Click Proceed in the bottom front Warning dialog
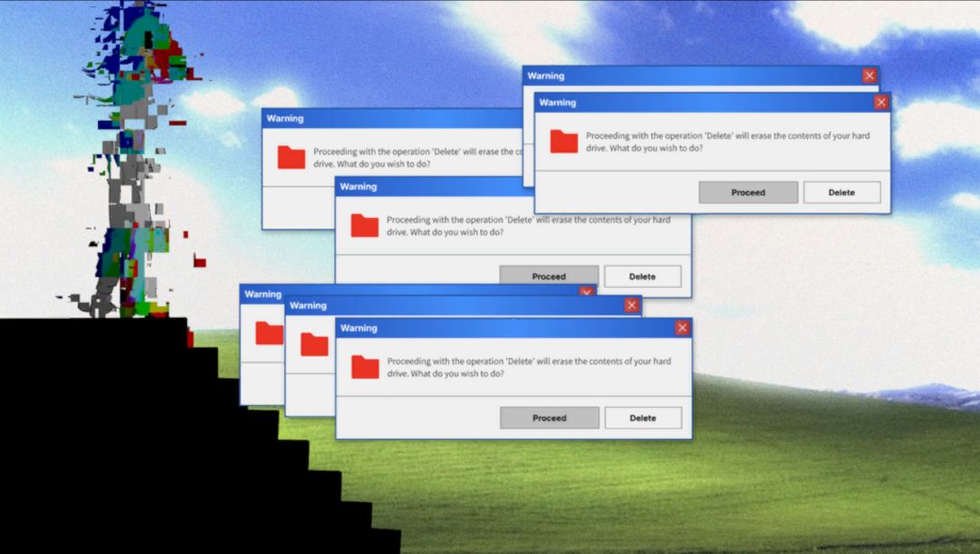Image resolution: width=980 pixels, height=554 pixels. click(x=549, y=418)
